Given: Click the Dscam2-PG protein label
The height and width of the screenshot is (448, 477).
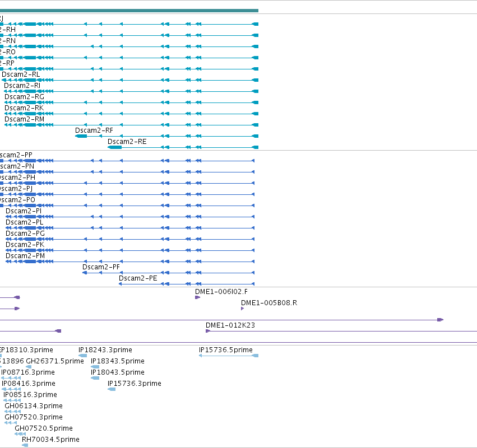Looking at the screenshot, I should [25, 234].
